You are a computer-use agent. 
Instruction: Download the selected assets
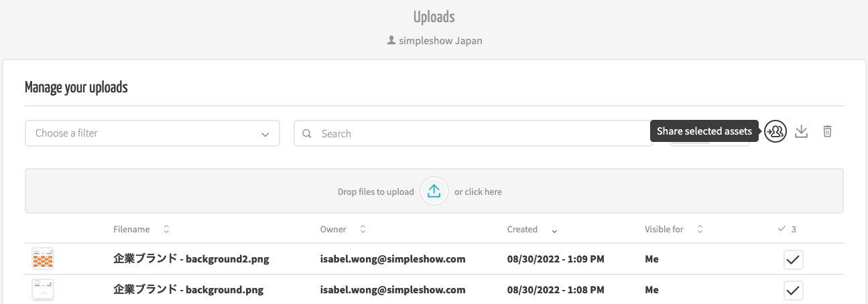(x=801, y=132)
